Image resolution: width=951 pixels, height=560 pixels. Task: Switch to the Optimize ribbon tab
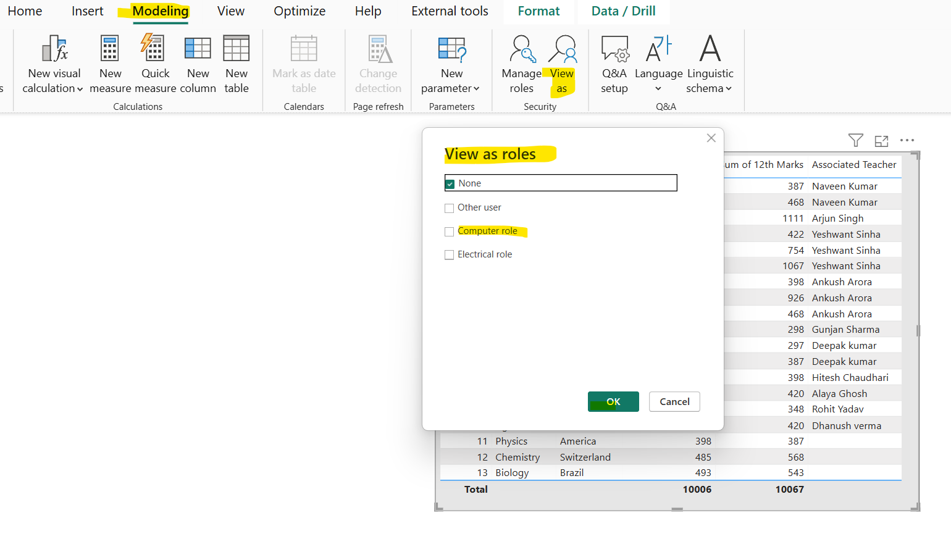click(300, 11)
